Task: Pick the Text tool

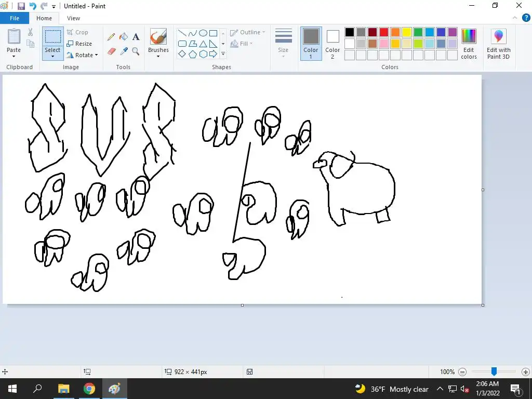Action: [136, 37]
